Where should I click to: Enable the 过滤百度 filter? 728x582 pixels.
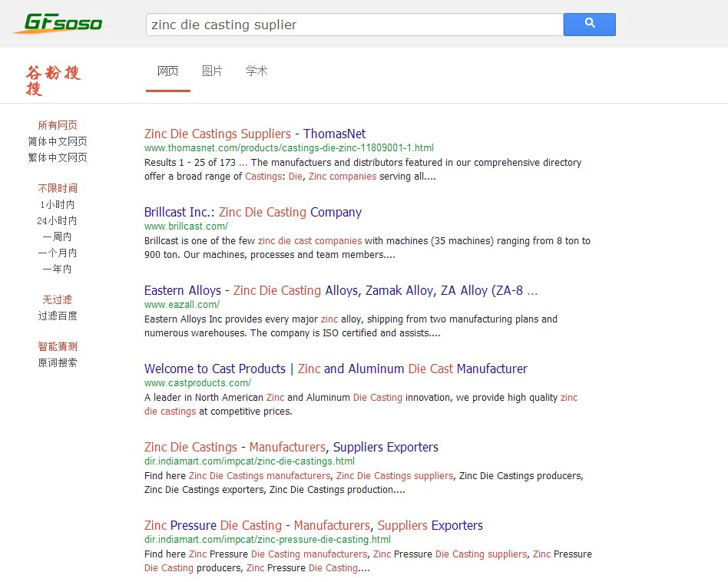click(x=58, y=316)
